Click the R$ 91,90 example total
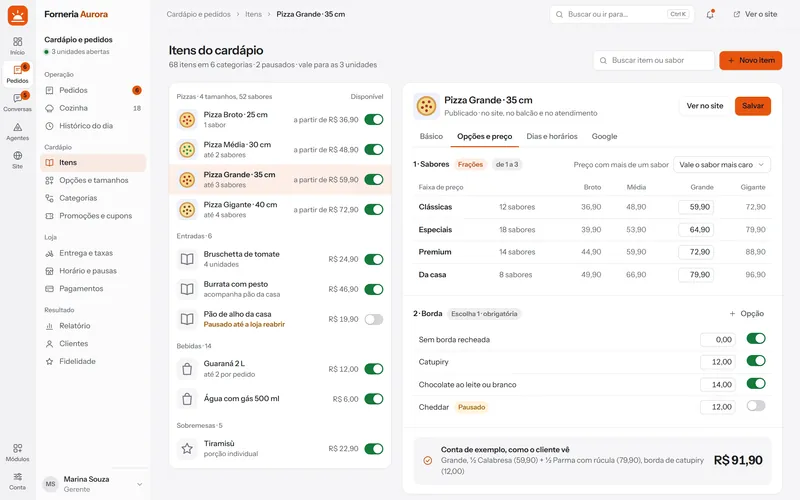The width and height of the screenshot is (800, 500). [x=738, y=460]
